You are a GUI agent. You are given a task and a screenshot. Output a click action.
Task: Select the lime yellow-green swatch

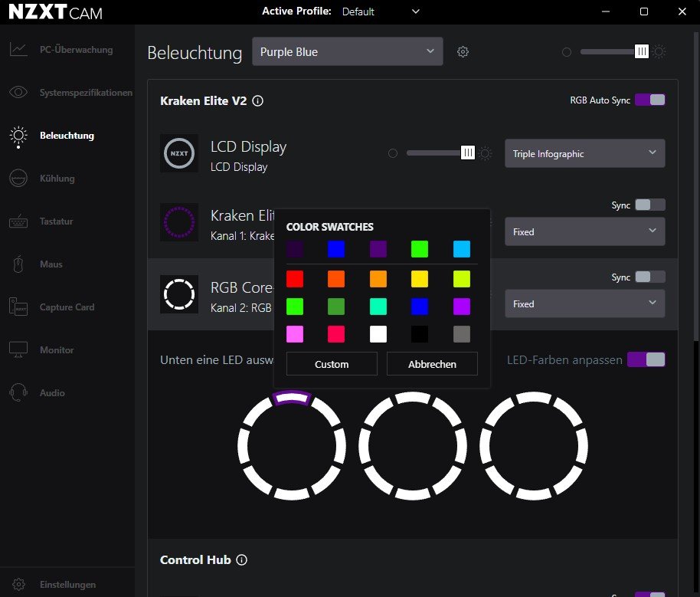(x=462, y=279)
